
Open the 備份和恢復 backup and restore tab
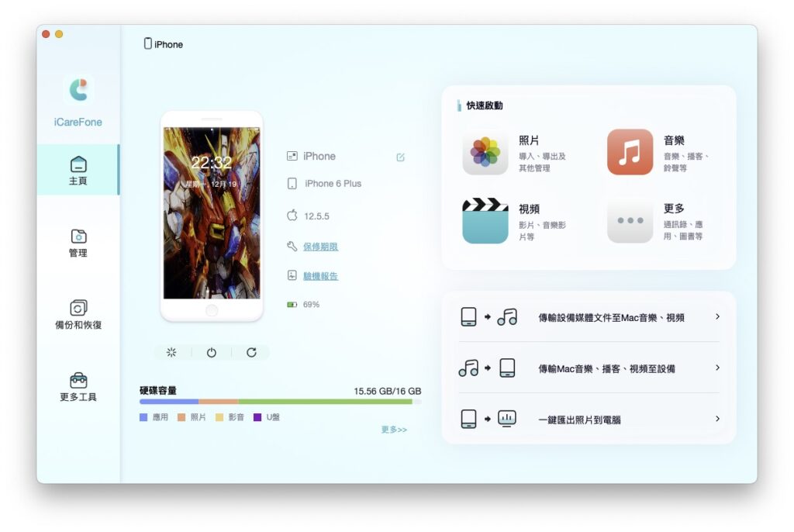click(x=78, y=315)
